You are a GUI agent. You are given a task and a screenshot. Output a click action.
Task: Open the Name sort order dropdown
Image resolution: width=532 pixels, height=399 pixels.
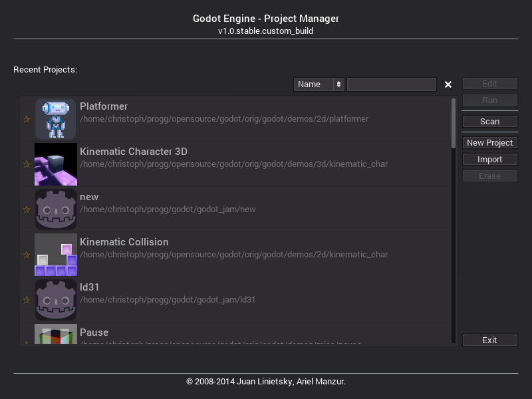(319, 84)
